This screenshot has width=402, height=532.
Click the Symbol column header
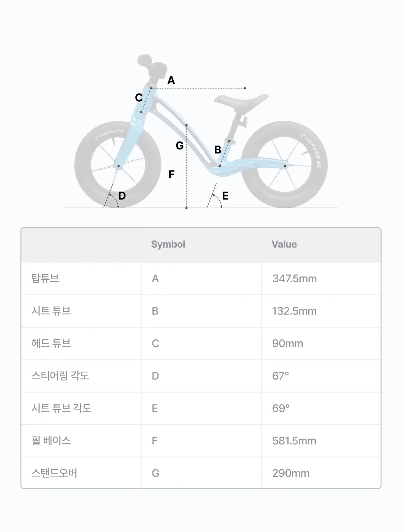pos(168,244)
